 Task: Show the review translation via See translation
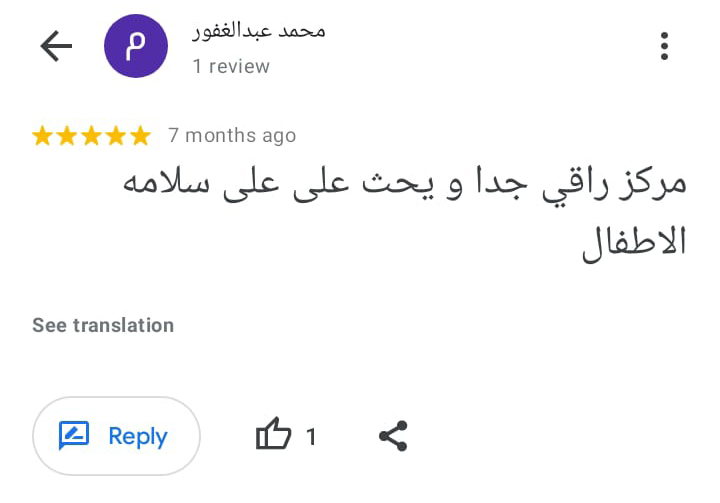(x=103, y=325)
